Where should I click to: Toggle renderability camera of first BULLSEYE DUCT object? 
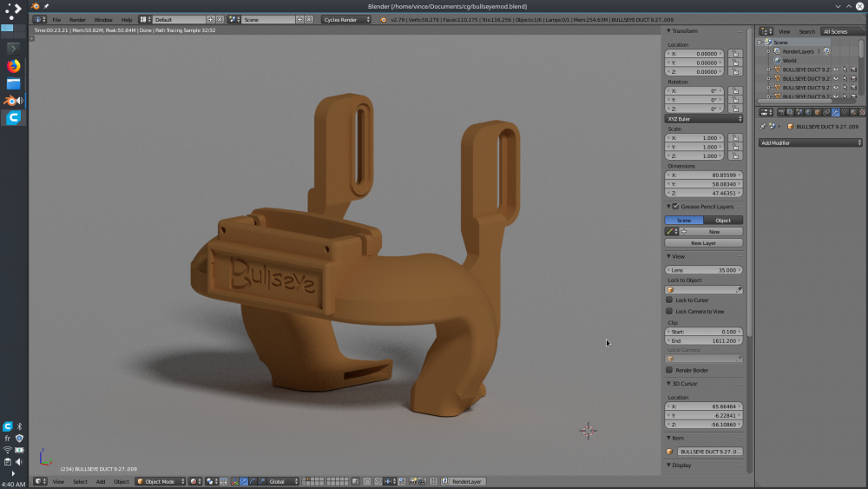[x=853, y=69]
